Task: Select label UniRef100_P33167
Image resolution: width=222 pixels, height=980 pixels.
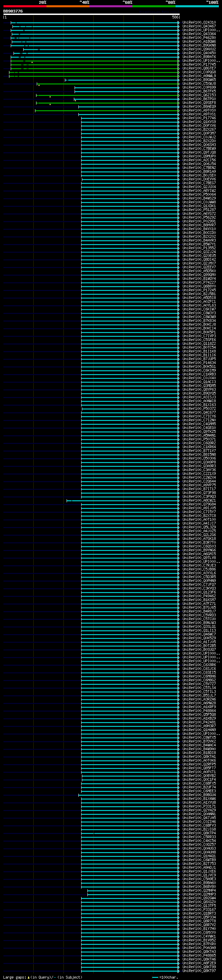Action: 199,909
